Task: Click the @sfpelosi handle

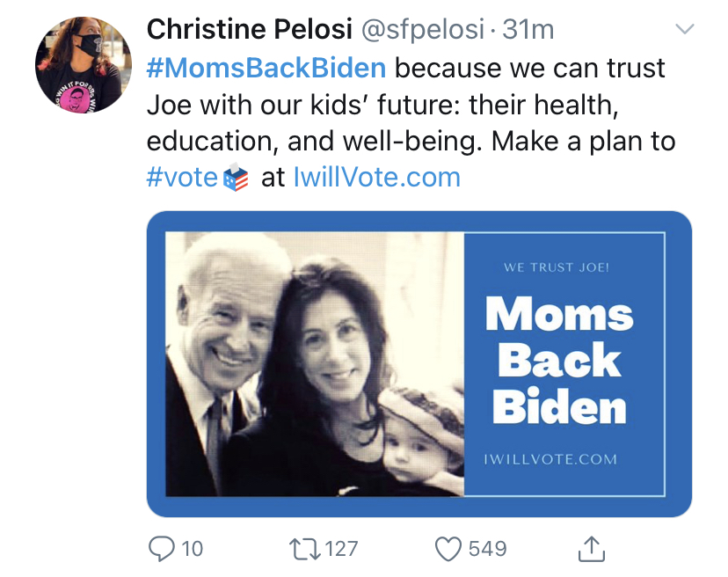Action: click(423, 29)
